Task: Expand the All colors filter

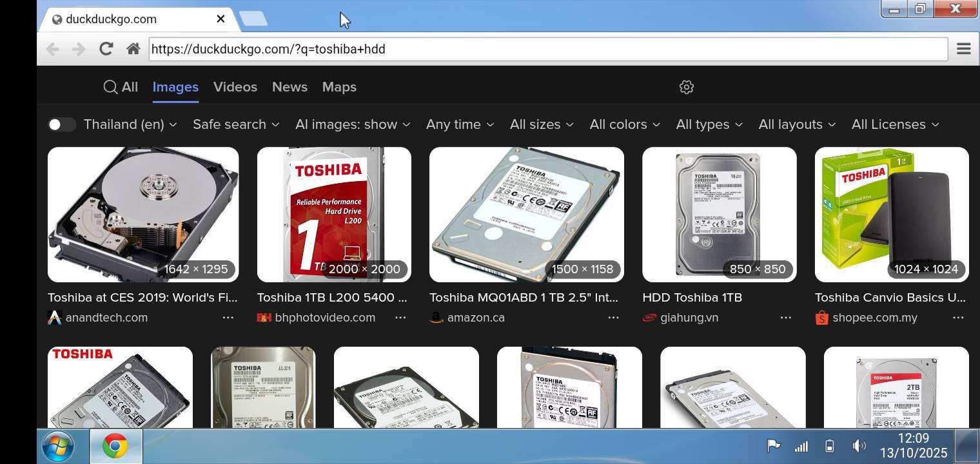Action: point(625,124)
